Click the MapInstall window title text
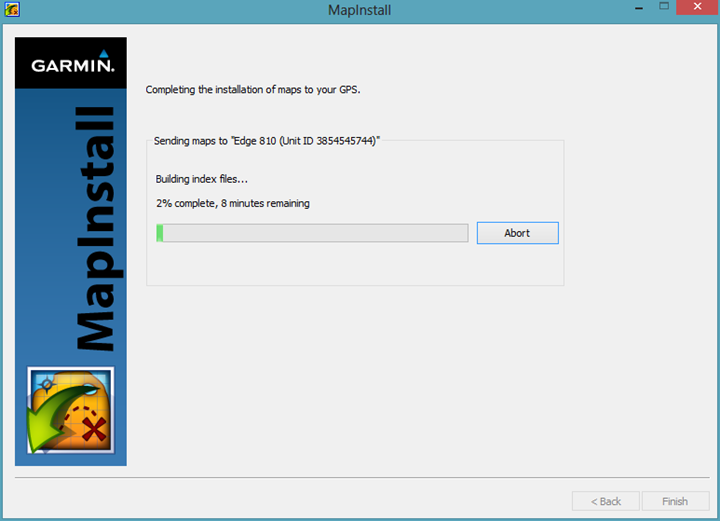The width and height of the screenshot is (720, 521). pyautogui.click(x=360, y=10)
